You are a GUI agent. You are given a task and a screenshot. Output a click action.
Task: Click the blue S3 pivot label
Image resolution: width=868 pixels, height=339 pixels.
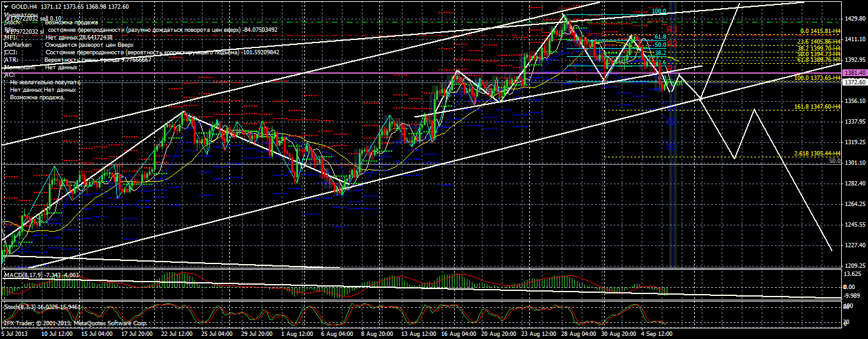pyautogui.click(x=671, y=146)
